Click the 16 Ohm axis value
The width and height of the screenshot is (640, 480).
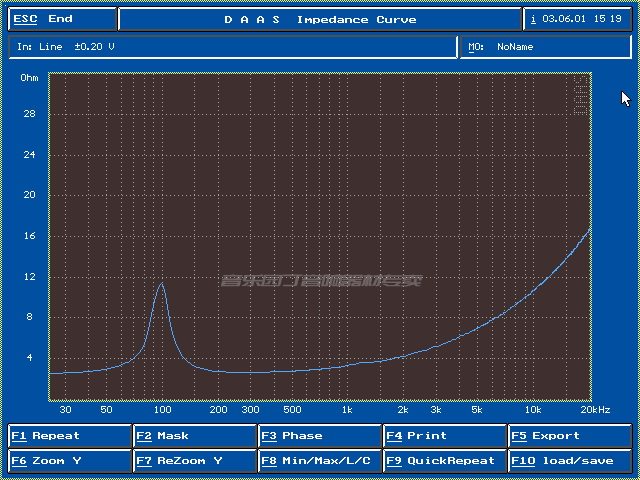click(x=29, y=236)
